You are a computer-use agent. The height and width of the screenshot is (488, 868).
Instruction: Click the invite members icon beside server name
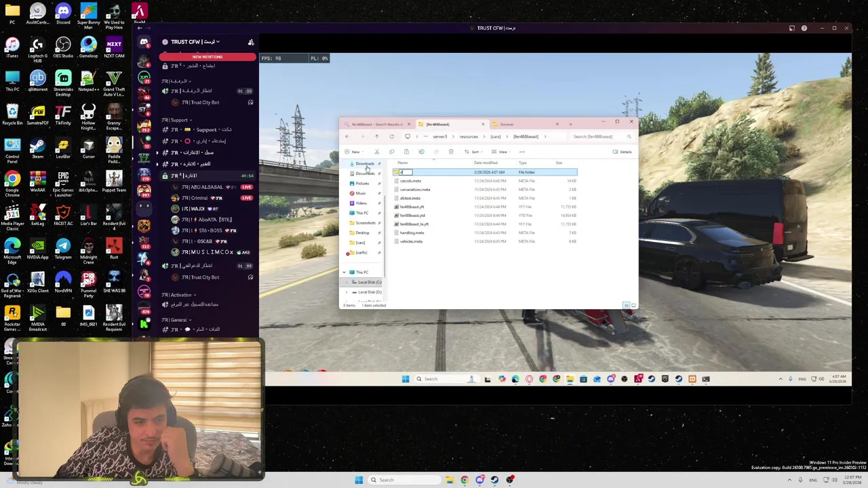251,42
